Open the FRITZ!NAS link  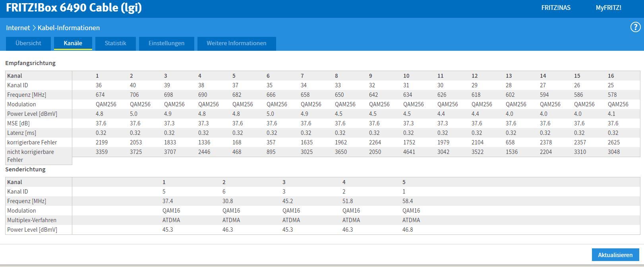tap(556, 8)
